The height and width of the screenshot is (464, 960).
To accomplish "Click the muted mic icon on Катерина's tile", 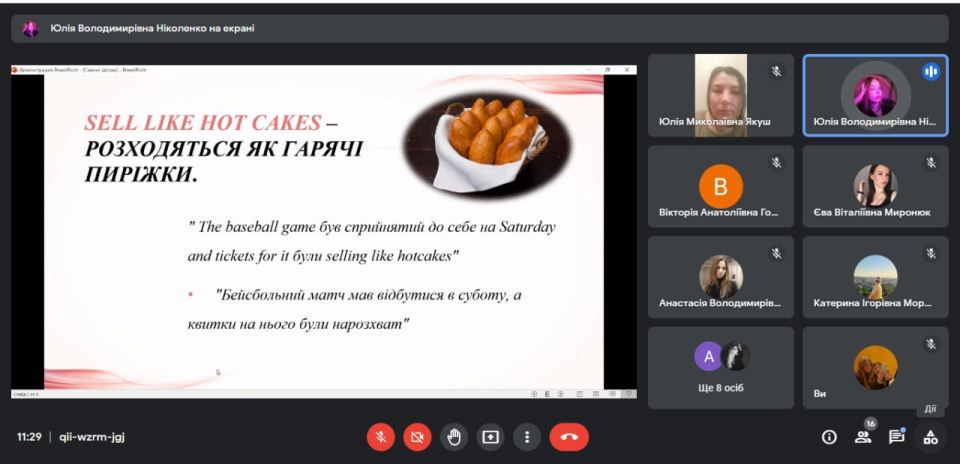I will tap(931, 253).
